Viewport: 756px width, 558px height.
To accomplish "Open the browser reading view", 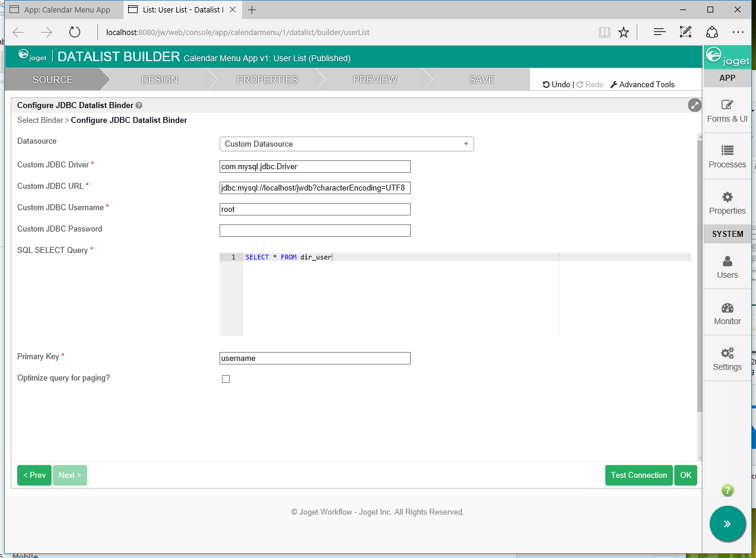I will click(x=605, y=32).
